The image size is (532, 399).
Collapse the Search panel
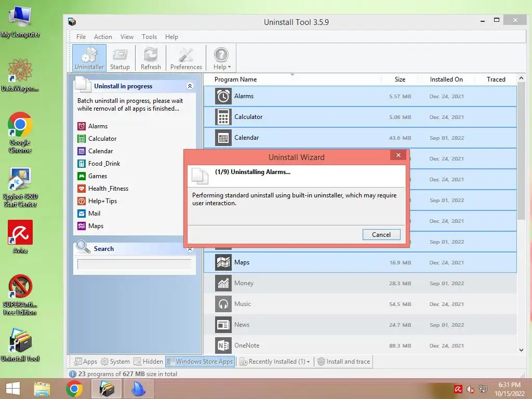pyautogui.click(x=190, y=249)
